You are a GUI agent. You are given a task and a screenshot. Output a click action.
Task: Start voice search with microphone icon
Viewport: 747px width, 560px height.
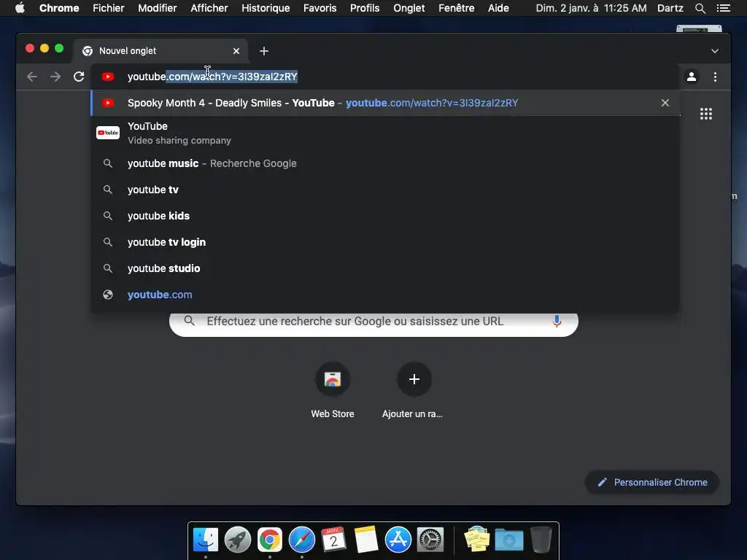[557, 322]
